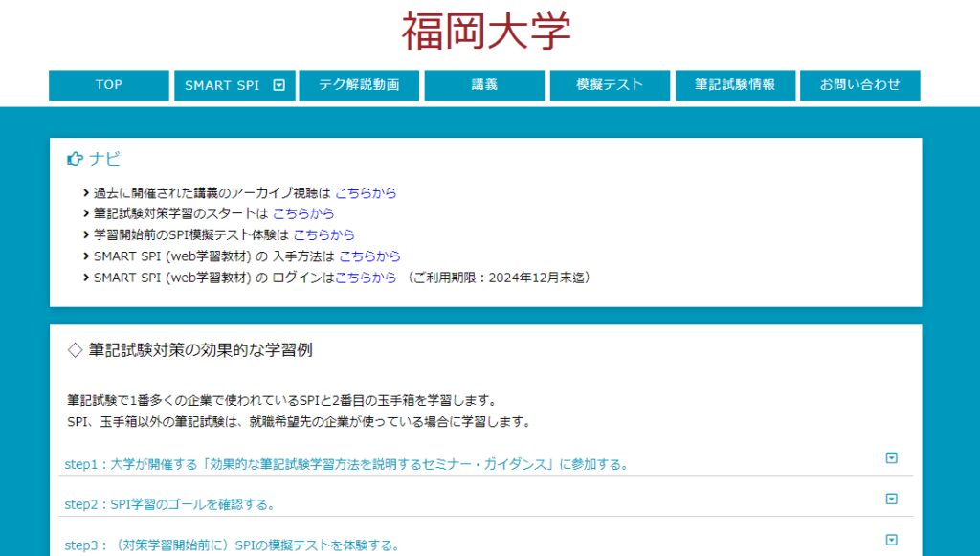Open the TOP menu tab
Viewport: 980px width, 556px height.
click(x=109, y=85)
